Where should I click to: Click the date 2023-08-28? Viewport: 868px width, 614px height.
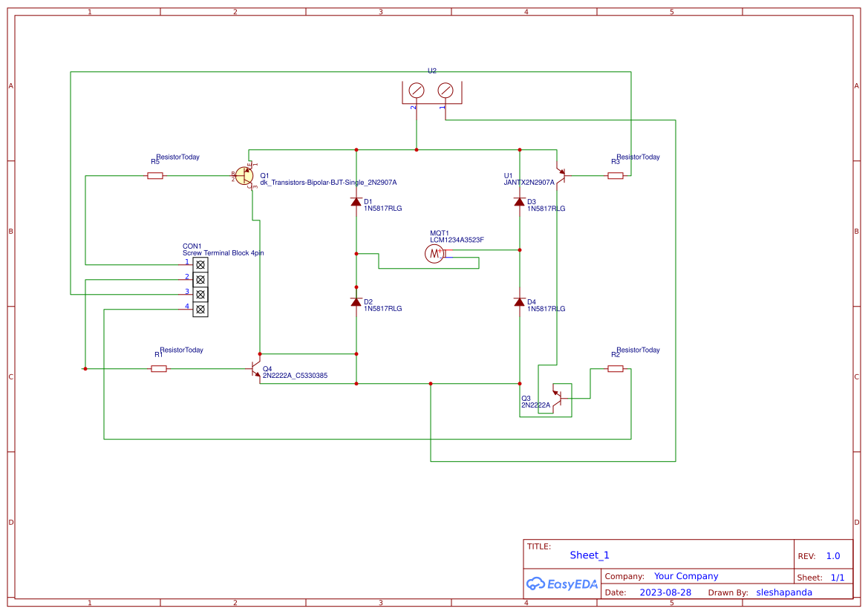(x=665, y=592)
